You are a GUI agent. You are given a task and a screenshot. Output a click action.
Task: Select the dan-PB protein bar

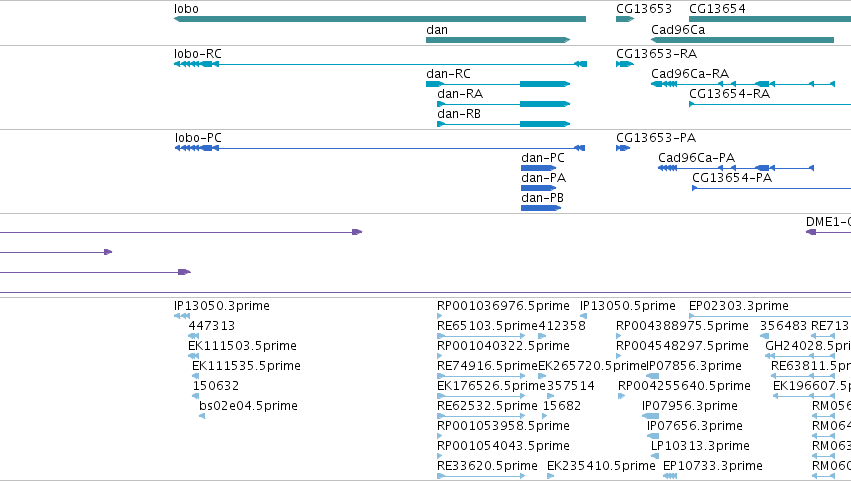(x=541, y=208)
